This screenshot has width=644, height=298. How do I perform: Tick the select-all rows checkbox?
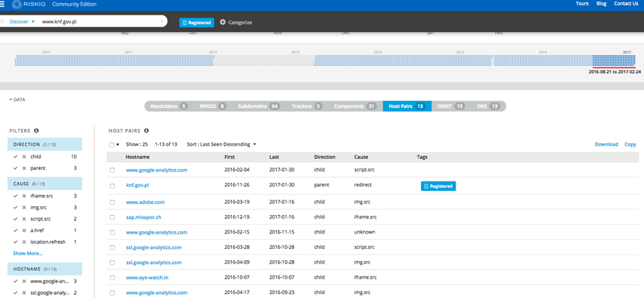pos(112,145)
